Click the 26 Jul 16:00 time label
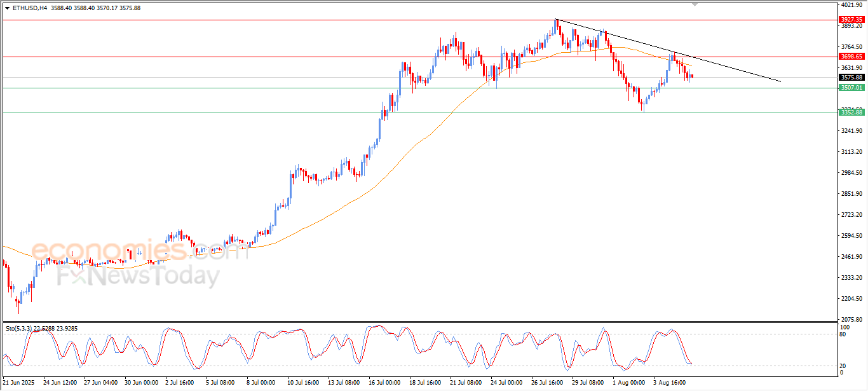868x391 pixels. tap(546, 383)
